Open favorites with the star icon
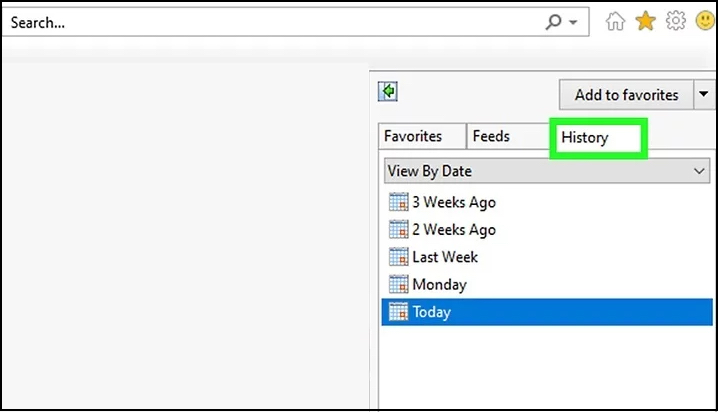 click(x=645, y=21)
